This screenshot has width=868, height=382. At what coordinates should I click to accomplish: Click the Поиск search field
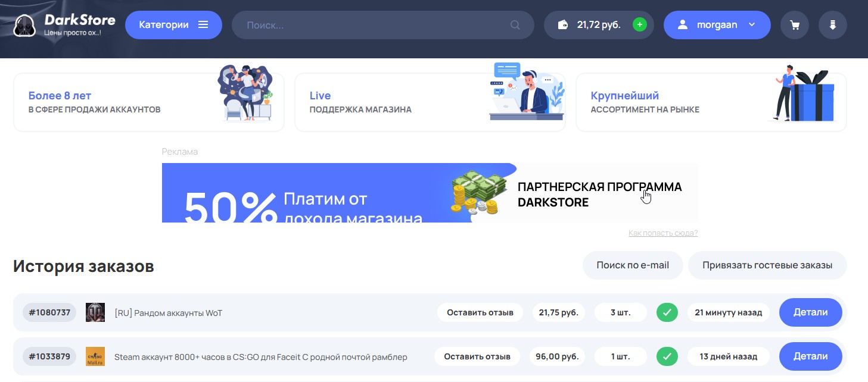coord(382,25)
